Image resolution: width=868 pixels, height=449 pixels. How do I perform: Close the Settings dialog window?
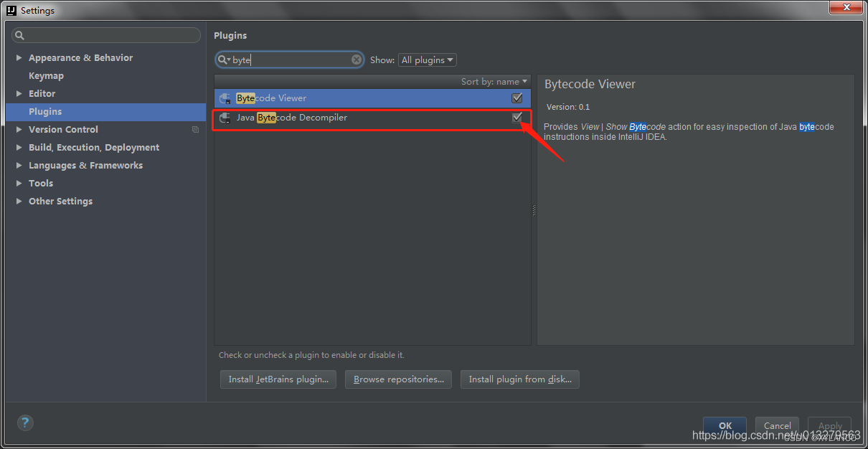coord(845,8)
